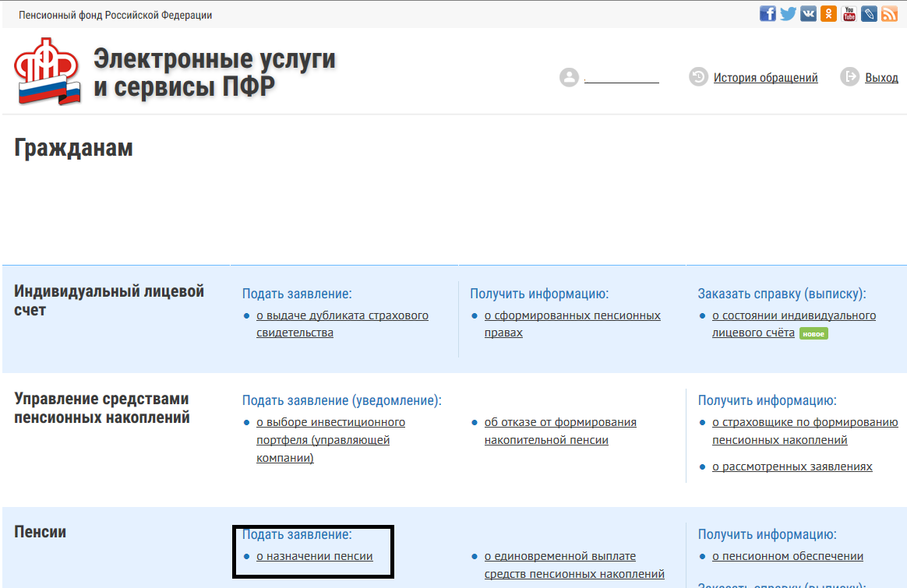
Task: Open История обращений link
Action: coord(765,78)
